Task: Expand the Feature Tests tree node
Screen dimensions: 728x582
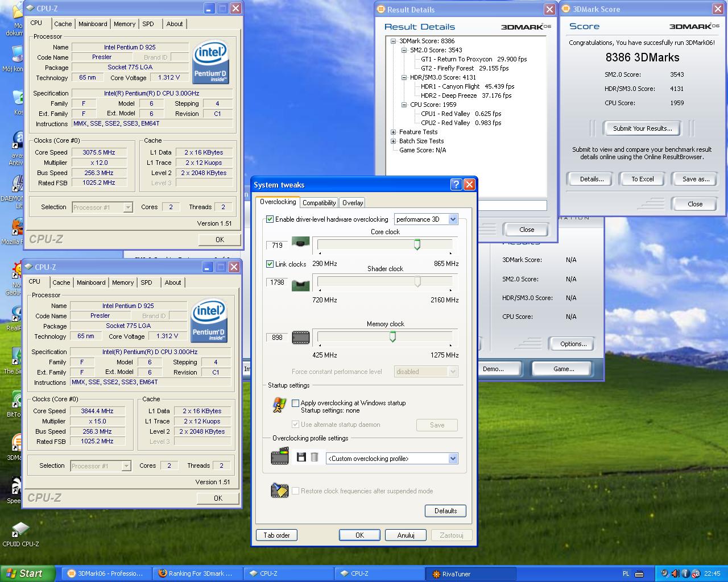Action: tap(393, 132)
